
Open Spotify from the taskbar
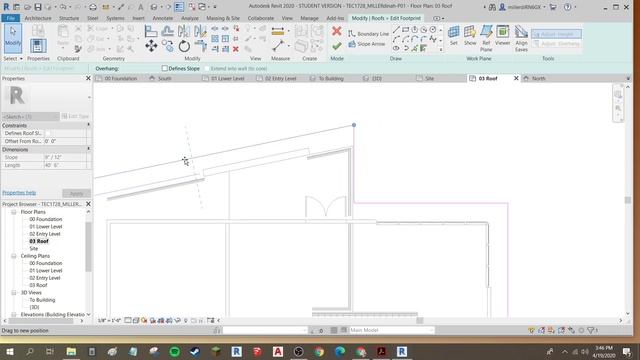[175, 351]
